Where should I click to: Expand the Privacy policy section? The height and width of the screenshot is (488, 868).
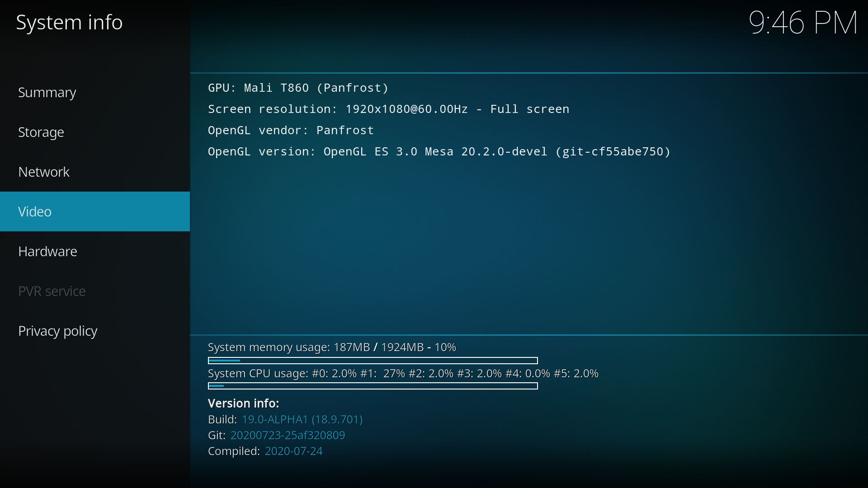(58, 331)
